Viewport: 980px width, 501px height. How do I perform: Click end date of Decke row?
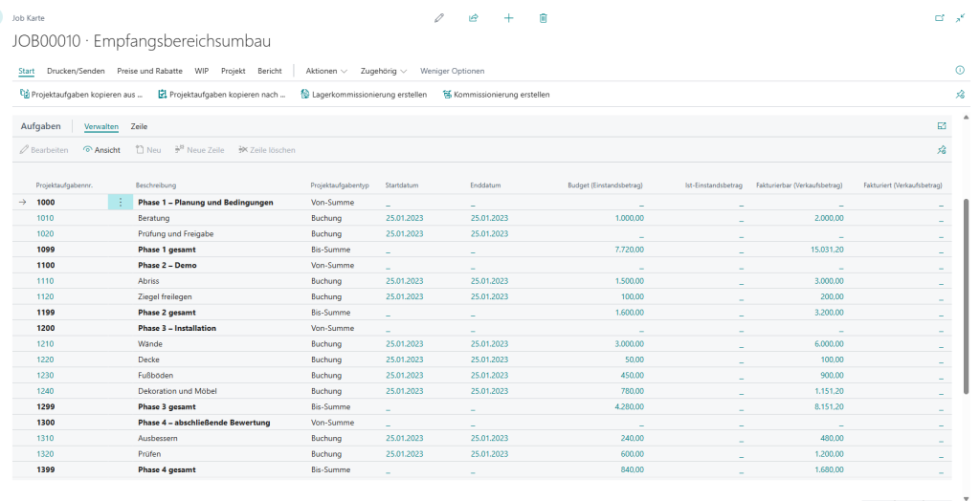[x=489, y=359]
